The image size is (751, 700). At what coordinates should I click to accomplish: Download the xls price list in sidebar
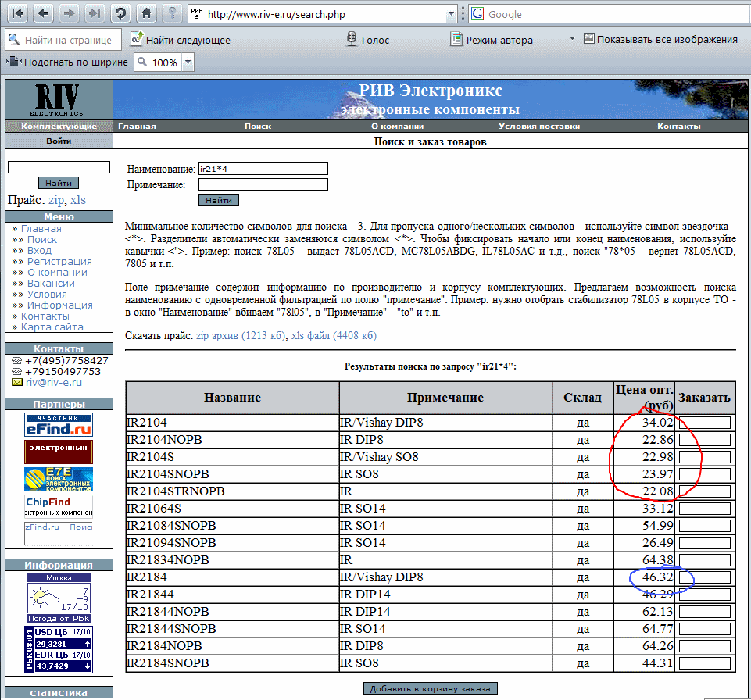click(x=78, y=200)
